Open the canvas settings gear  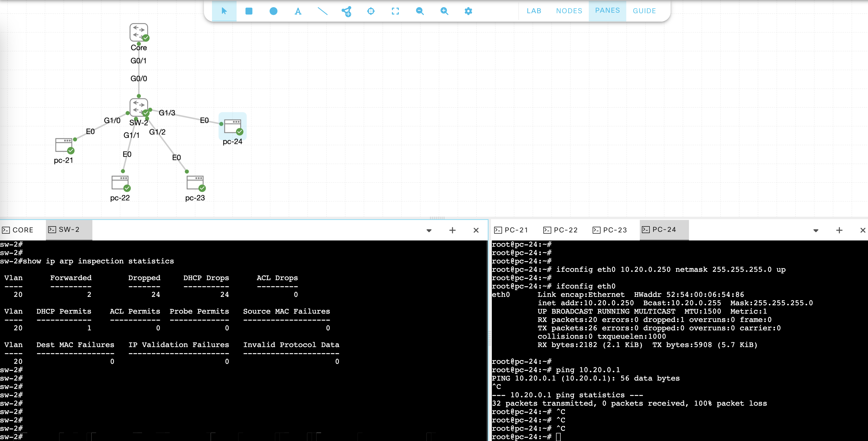(x=468, y=11)
